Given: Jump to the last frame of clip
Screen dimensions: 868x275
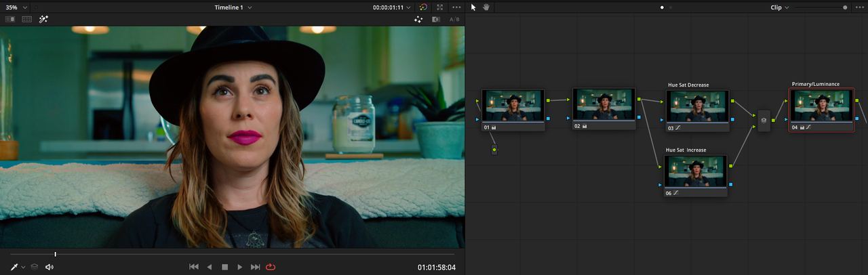Looking at the screenshot, I should coord(255,267).
